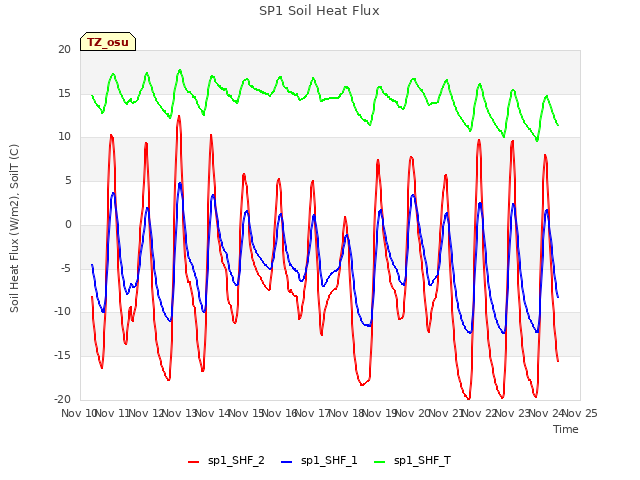Click the blue sp1_SHF_1 legend swatch
640x480 pixels.
tap(287, 462)
